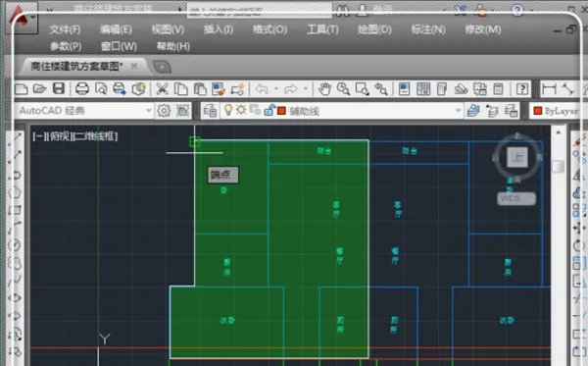Save the drawing with the floppy icon

click(x=59, y=89)
